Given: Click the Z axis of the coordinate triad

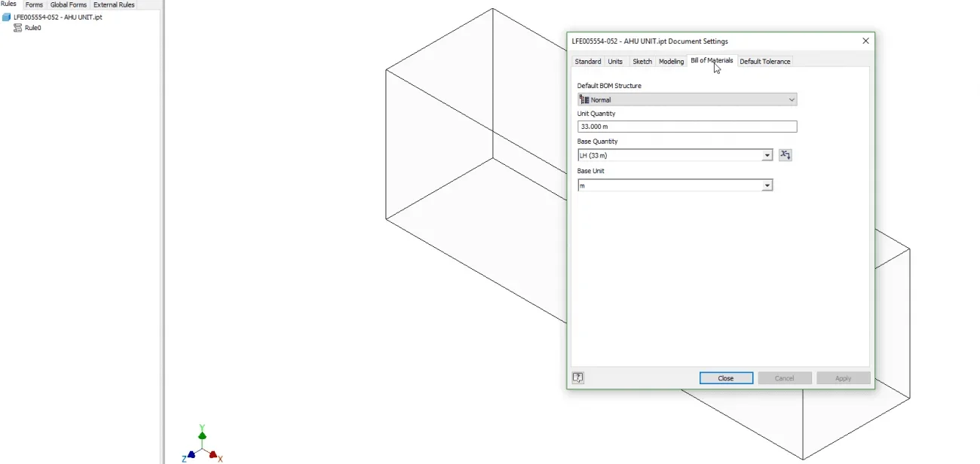Looking at the screenshot, I should click(x=189, y=456).
